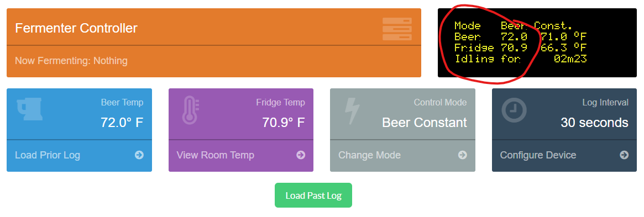Click the arrow icon beside Load Prior Log
This screenshot has height=217, width=644.
[139, 155]
